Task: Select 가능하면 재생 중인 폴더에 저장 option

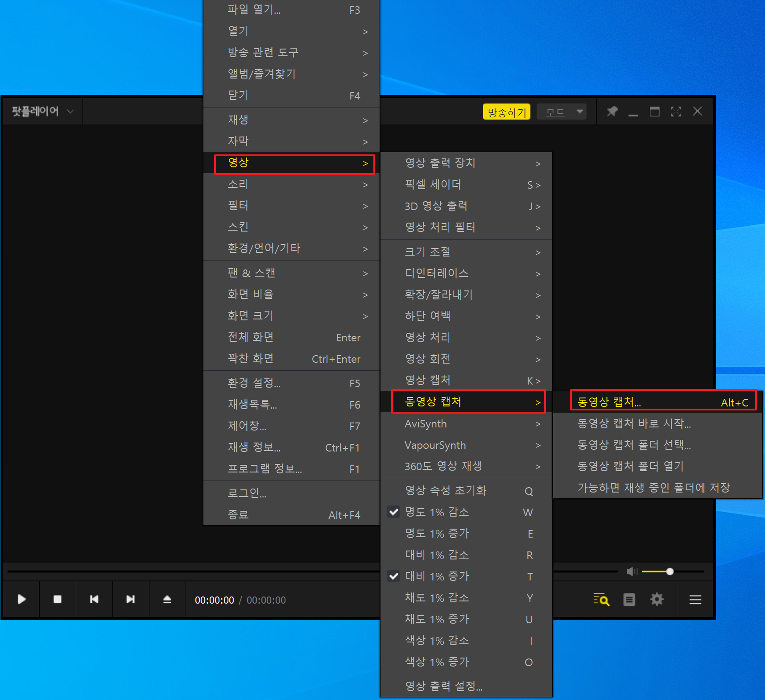Action: (657, 488)
